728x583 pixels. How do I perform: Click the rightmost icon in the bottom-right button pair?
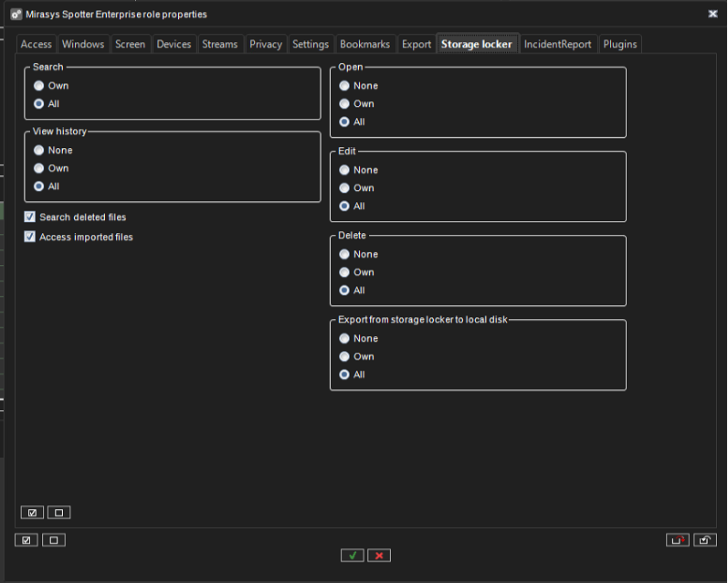(x=704, y=540)
